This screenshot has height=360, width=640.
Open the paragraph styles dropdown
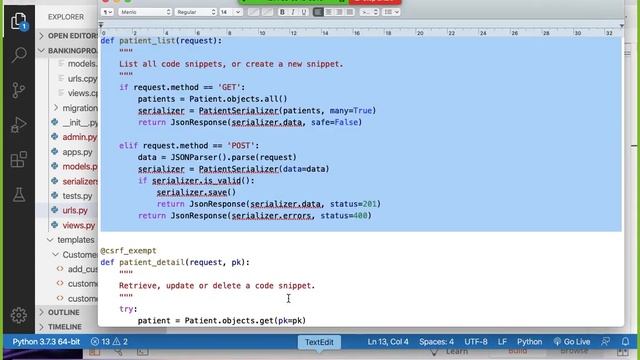[x=107, y=12]
